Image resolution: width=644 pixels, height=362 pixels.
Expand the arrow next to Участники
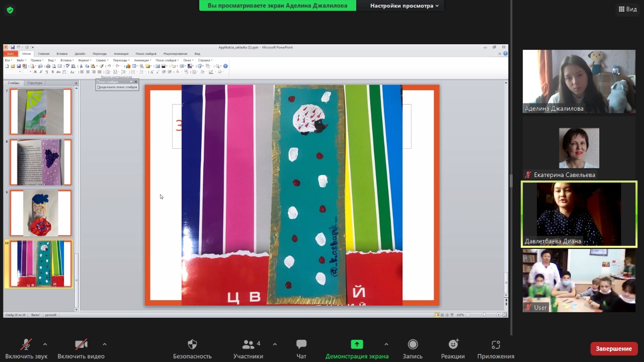point(275,344)
